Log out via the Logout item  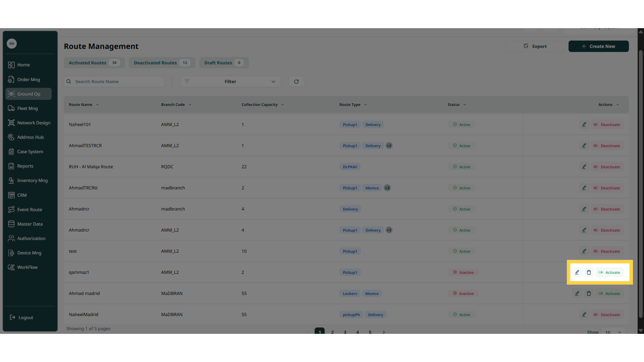pos(22,317)
